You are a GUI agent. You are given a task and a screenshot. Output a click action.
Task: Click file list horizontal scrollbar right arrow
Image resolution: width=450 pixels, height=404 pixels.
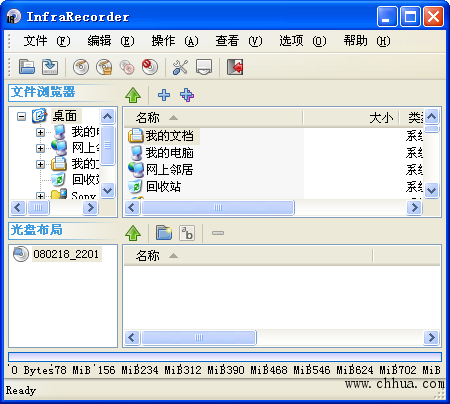tap(414, 208)
